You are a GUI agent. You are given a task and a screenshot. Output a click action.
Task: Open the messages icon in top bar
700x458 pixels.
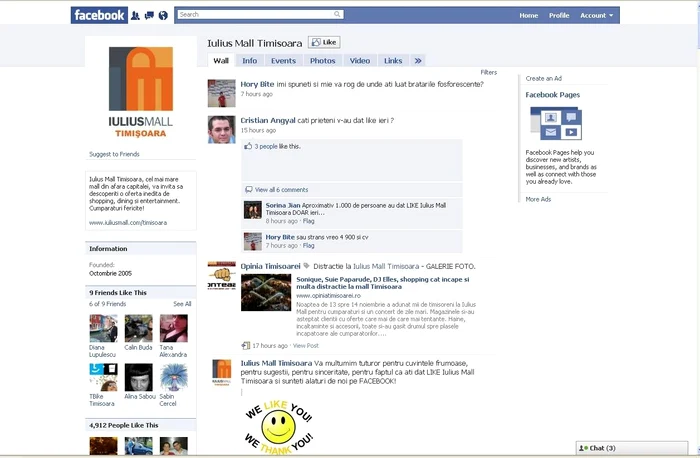coord(149,16)
